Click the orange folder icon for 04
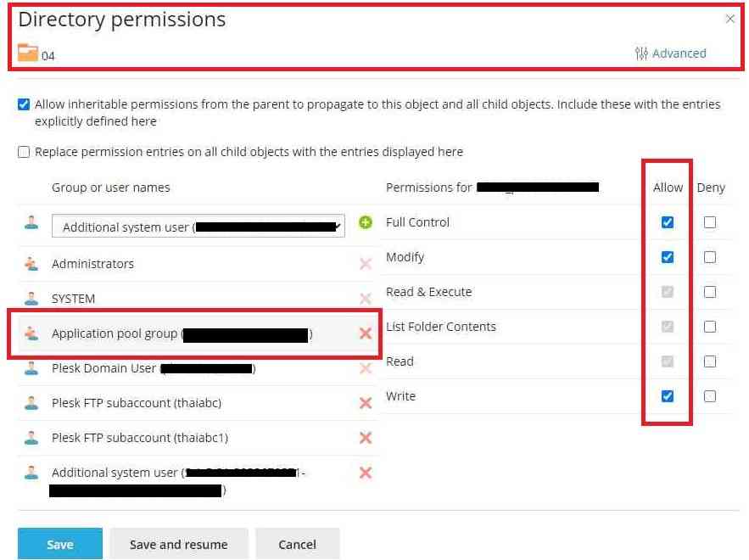 click(x=28, y=54)
